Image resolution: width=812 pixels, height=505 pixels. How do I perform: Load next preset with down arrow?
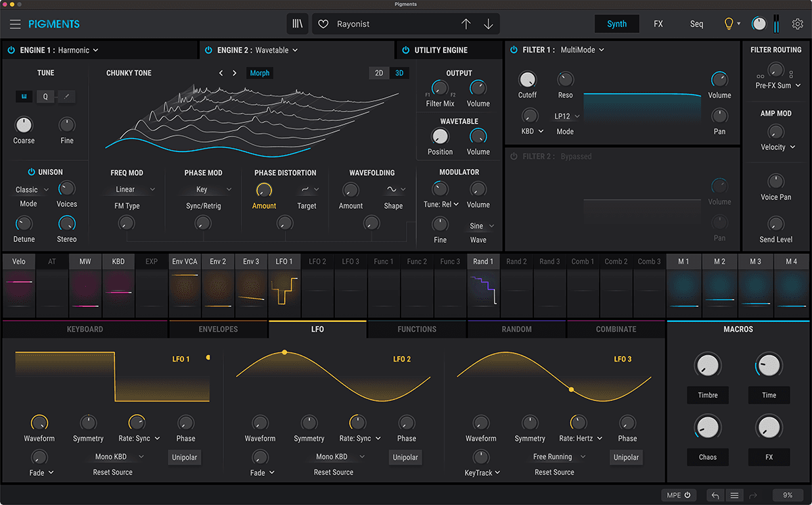(488, 24)
